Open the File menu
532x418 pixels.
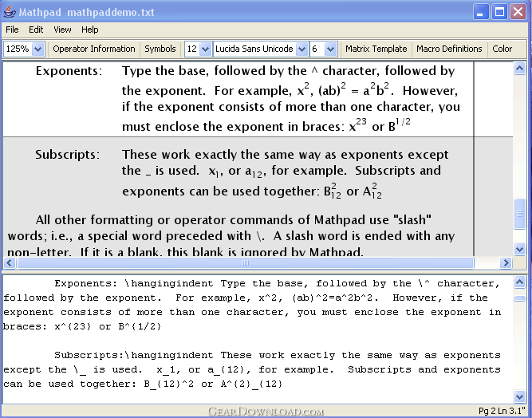[x=12, y=30]
